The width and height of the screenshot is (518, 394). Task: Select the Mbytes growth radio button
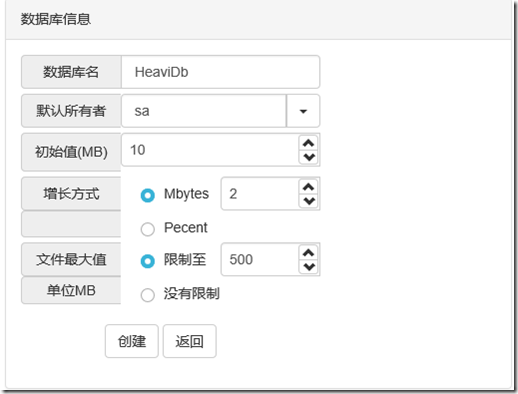tap(148, 195)
